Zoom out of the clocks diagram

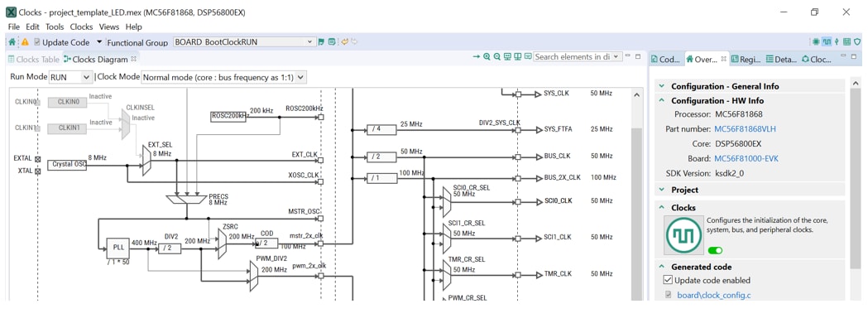click(497, 56)
